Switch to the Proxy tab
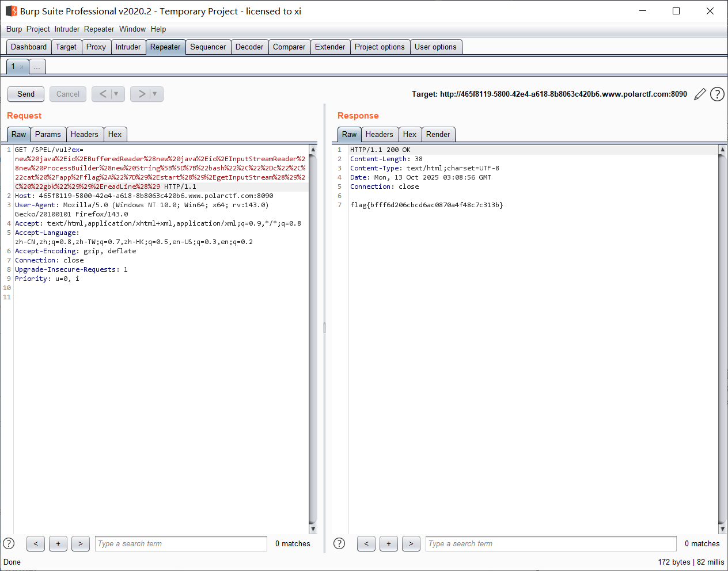728x571 pixels. [x=96, y=47]
